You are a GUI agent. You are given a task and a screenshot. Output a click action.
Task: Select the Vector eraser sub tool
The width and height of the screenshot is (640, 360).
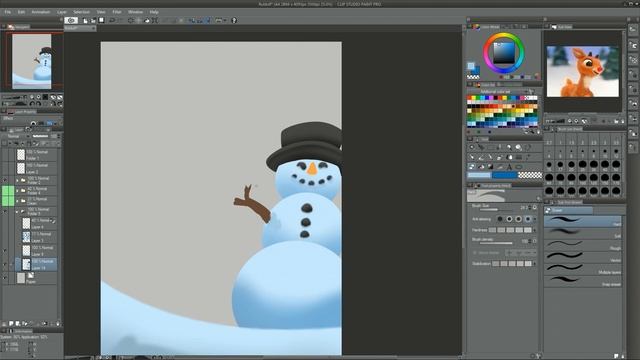coord(583,257)
